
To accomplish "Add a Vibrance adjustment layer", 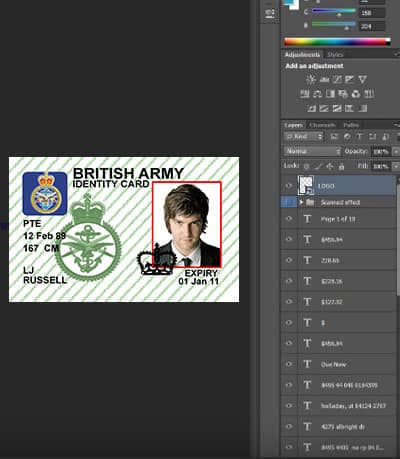I will [x=362, y=79].
